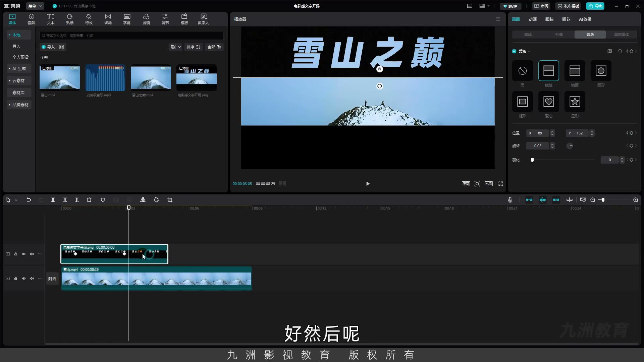Open the 滤镜 filters panel
This screenshot has width=644, height=362.
(x=146, y=19)
